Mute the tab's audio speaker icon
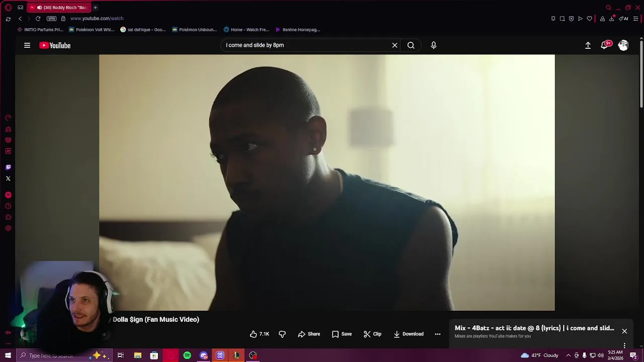 pyautogui.click(x=39, y=8)
